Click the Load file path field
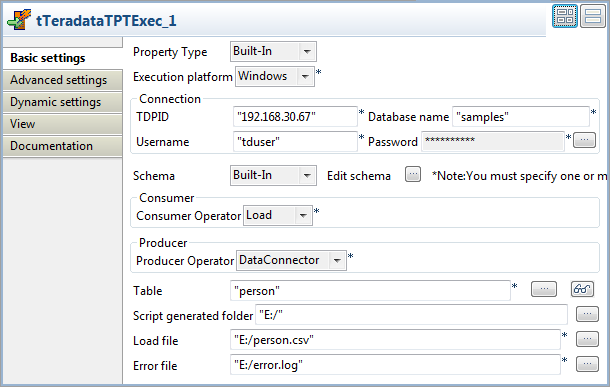Screen dimensions: 610x387 pyautogui.click(x=395, y=340)
